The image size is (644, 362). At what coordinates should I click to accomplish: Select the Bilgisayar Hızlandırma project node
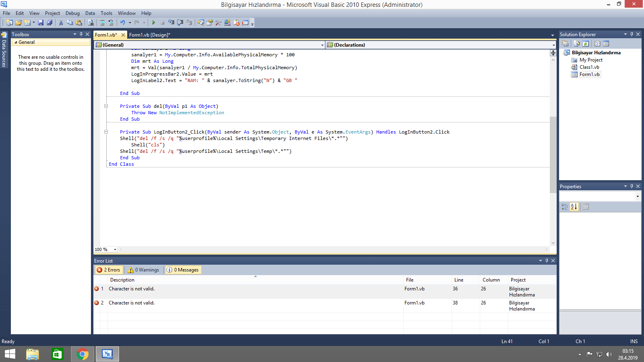click(x=596, y=53)
